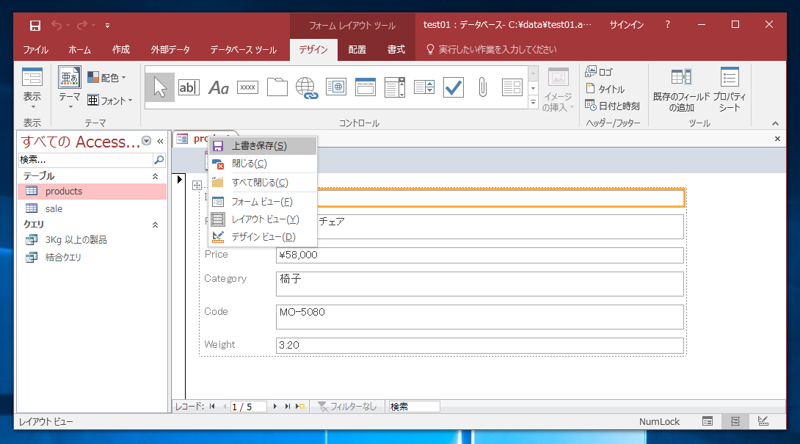Open the データベース ツール tab
Viewport: 800px width, 444px height.
(243, 50)
